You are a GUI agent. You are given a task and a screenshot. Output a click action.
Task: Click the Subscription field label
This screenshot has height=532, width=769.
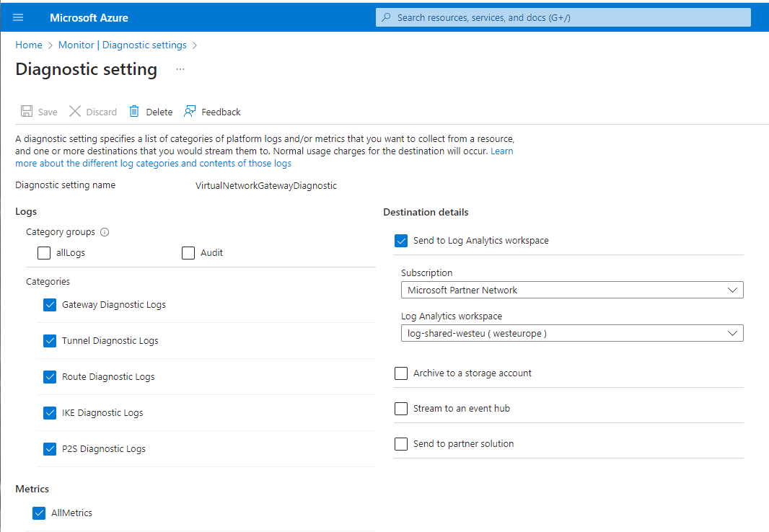pyautogui.click(x=426, y=273)
